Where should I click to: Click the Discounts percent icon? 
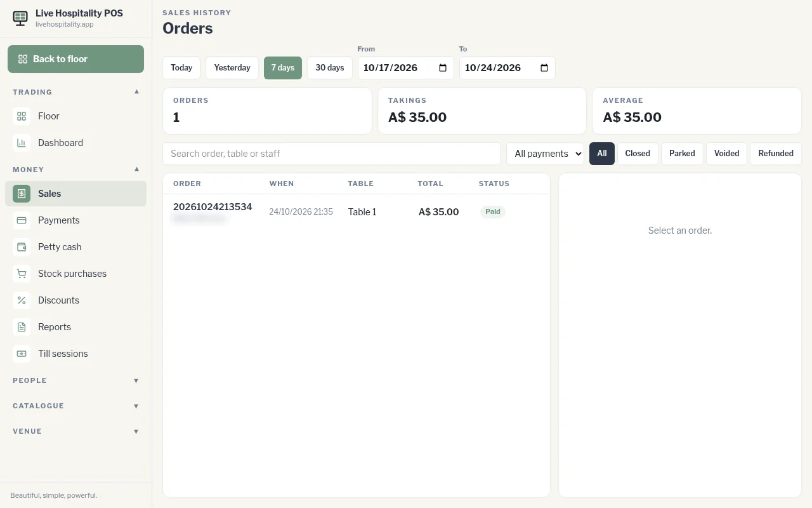click(22, 300)
